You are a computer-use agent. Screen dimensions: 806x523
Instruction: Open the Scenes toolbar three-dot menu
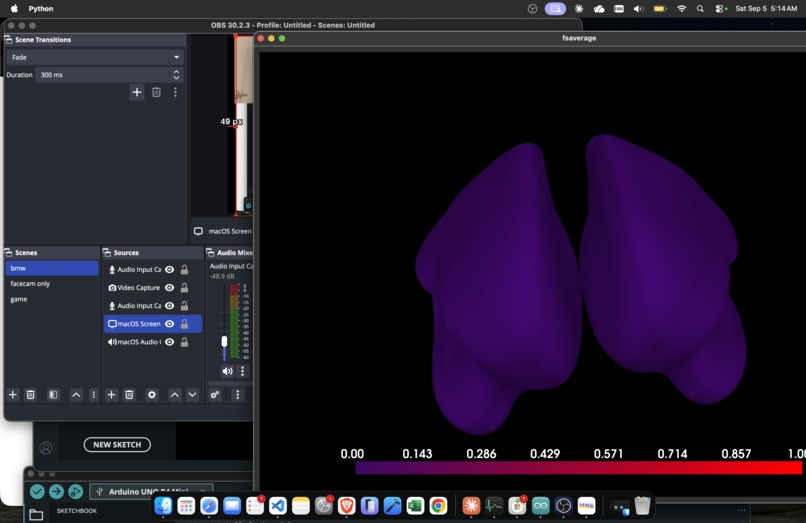(94, 394)
